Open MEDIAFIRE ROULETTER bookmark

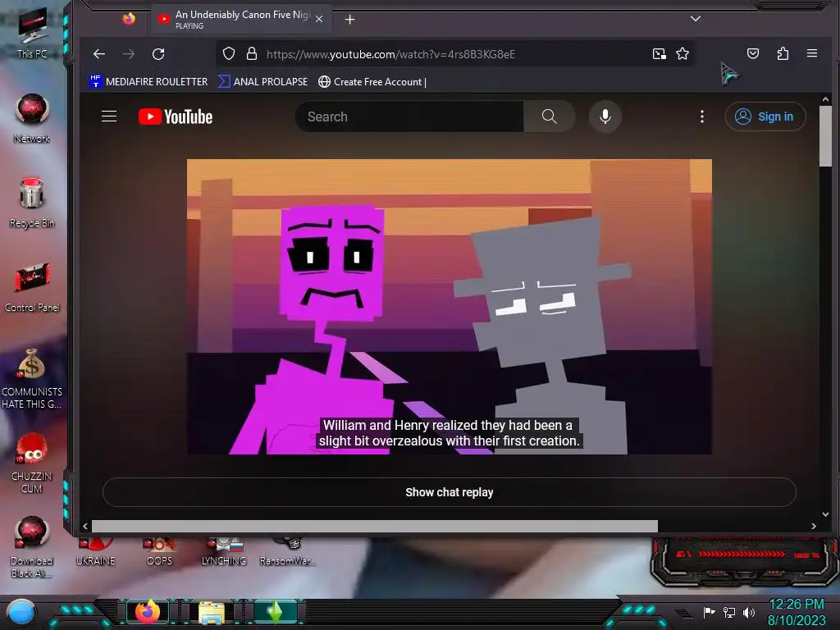pyautogui.click(x=149, y=81)
